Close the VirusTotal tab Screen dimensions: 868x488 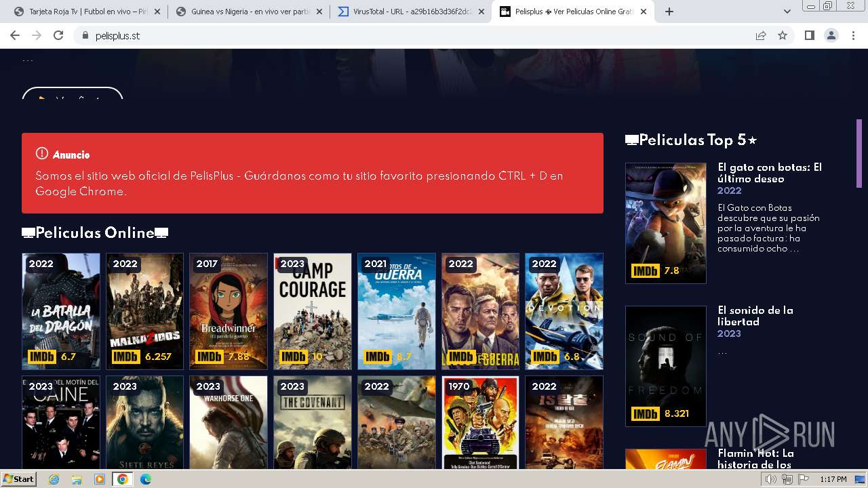coord(481,12)
